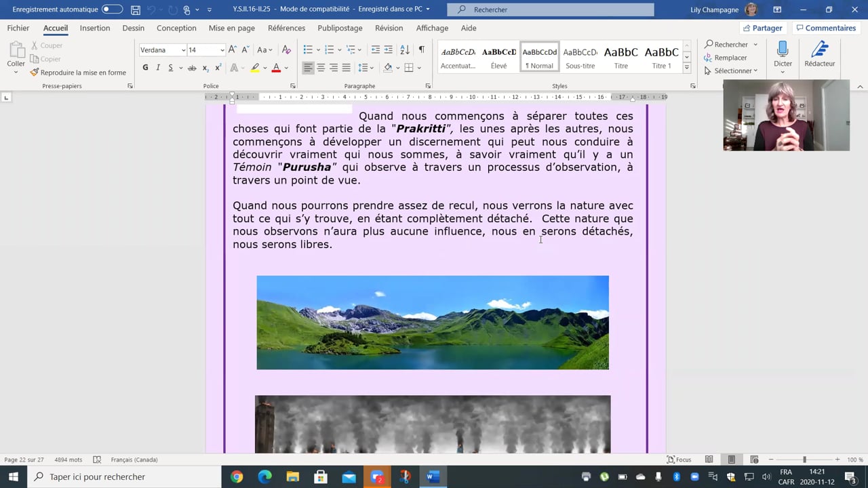Select the Sous-titre style
This screenshot has width=868, height=488.
(580, 57)
